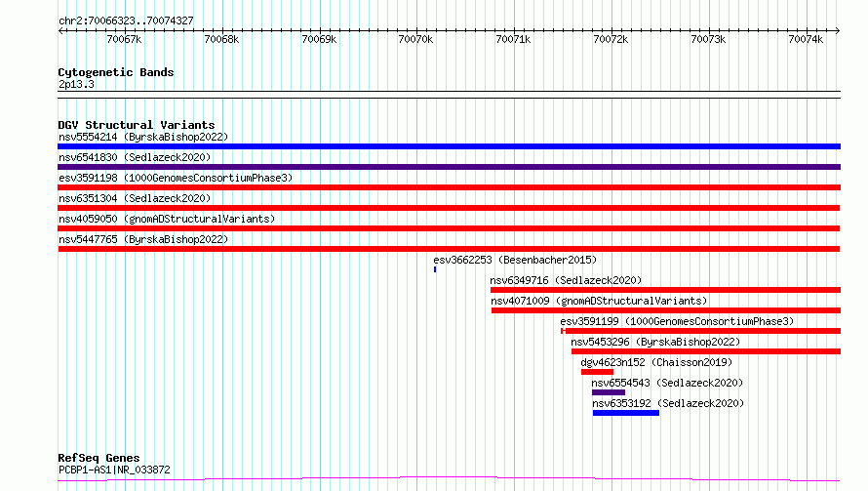
Task: Open the nsv5447765 (ByrskaBishop2022) label
Action: [x=143, y=239]
